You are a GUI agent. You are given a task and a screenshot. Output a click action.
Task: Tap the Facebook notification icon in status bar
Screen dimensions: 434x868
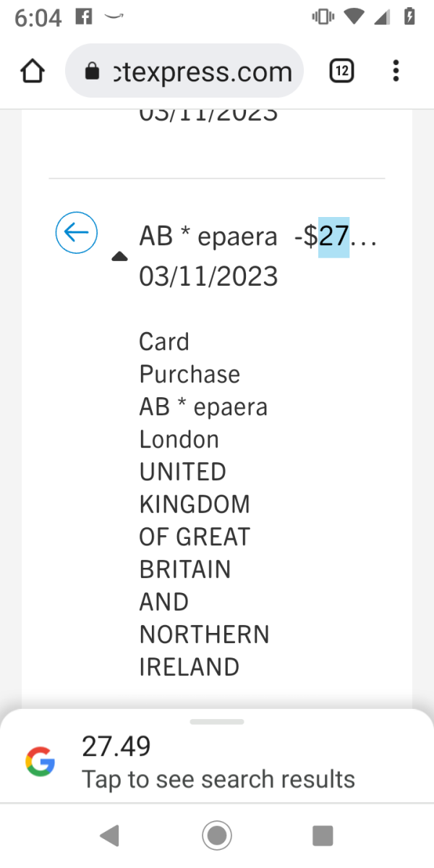click(x=83, y=17)
